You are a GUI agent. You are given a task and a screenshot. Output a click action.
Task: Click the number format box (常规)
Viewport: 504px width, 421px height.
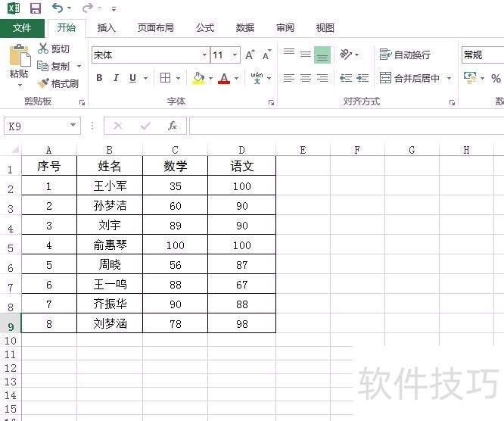pyautogui.click(x=483, y=55)
